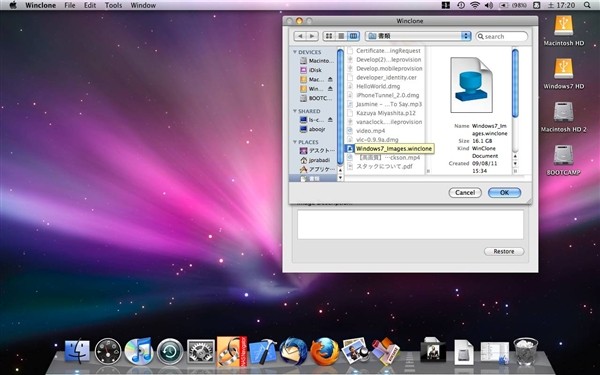Switch file dialog to column view
Screen dimensions: 600x375
(x=353, y=36)
